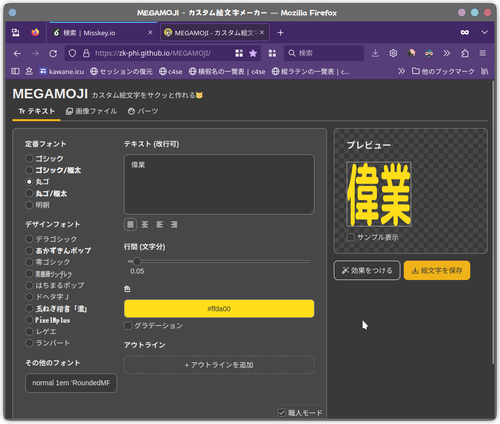Enable the グラデーション checkbox

coord(128,325)
